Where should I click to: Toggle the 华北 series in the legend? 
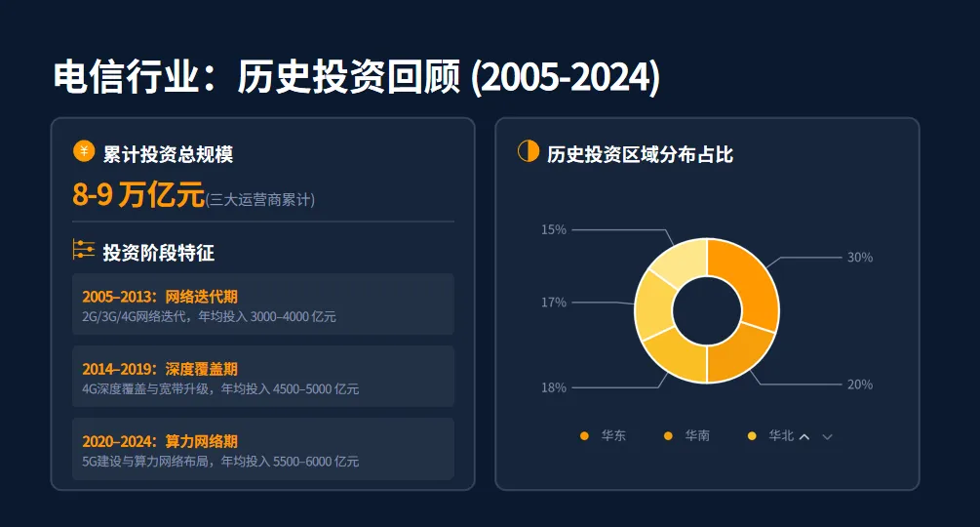coord(770,435)
